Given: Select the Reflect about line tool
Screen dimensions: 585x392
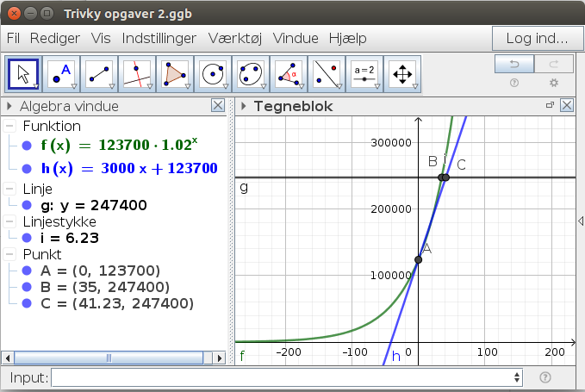Looking at the screenshot, I should 327,74.
